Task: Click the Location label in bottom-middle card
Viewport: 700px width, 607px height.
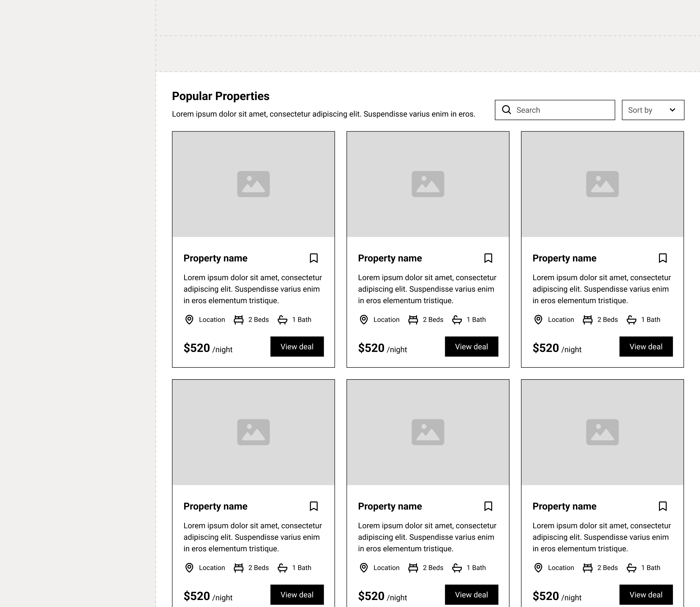Action: (386, 567)
